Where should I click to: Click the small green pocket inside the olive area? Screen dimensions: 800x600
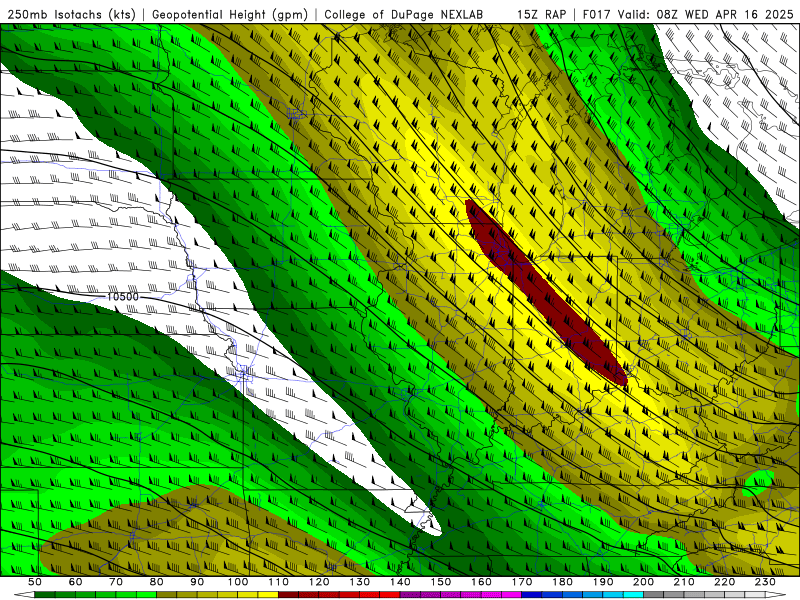759,482
